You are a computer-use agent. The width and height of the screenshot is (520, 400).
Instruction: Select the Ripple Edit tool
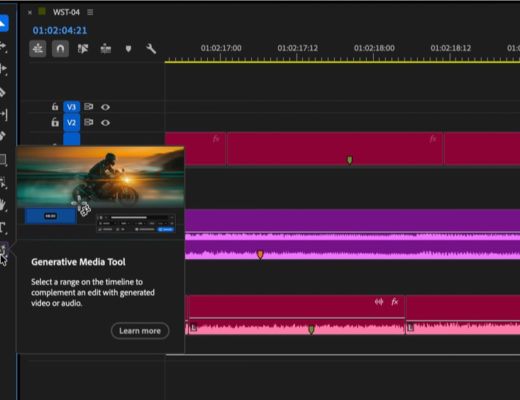[3, 69]
